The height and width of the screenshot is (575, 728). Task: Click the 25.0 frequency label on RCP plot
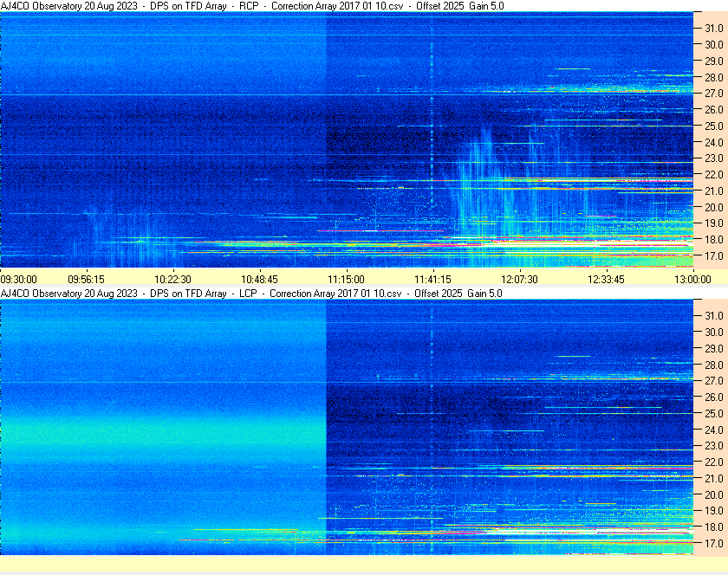(714, 126)
